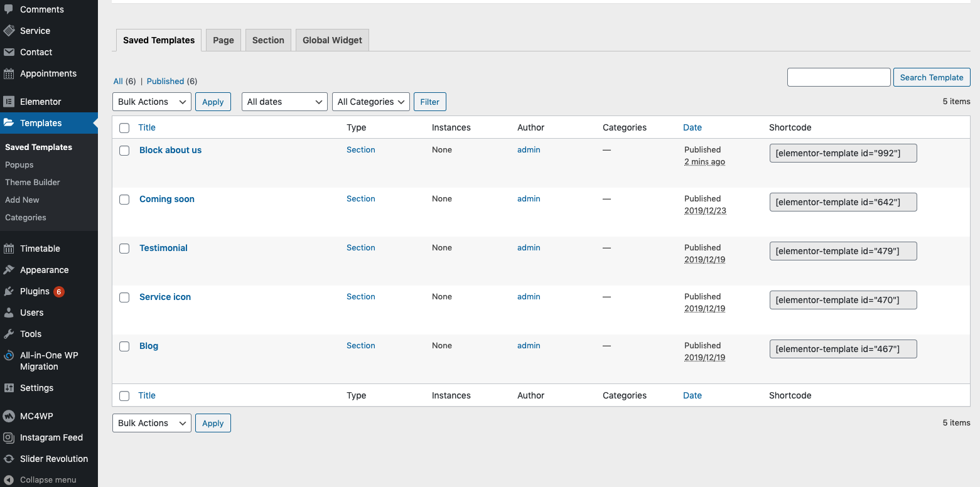
Task: Click the Appearance paintbrush icon
Action: (9, 270)
